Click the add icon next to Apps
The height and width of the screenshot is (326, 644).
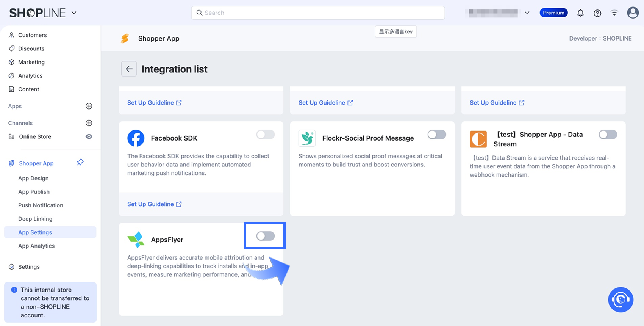[89, 106]
